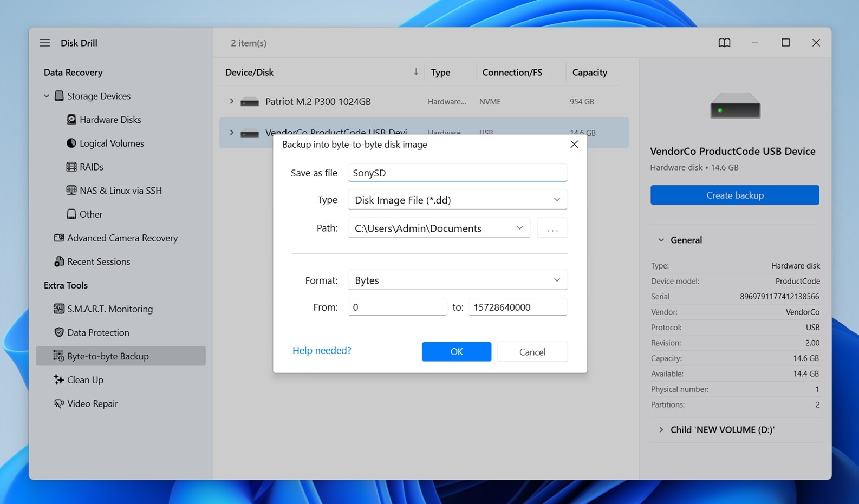Click the Type column header
Image resolution: width=859 pixels, height=504 pixels.
[440, 72]
